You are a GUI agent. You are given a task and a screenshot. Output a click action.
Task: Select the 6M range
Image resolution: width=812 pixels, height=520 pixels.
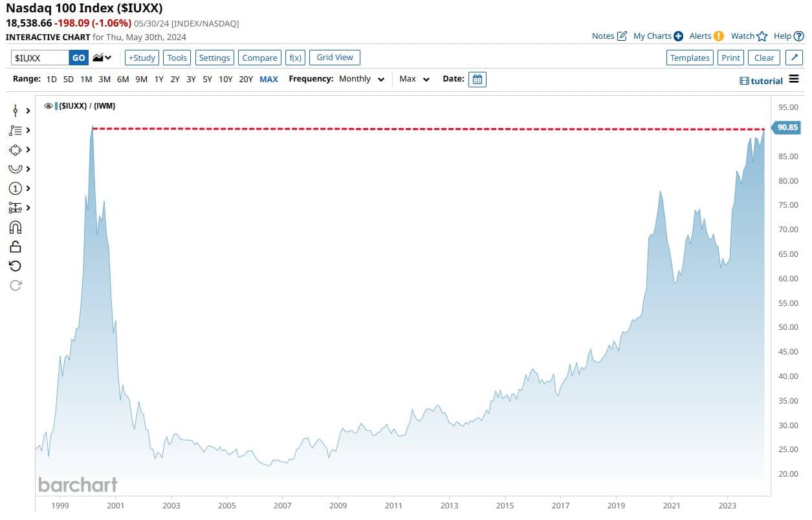coord(123,79)
